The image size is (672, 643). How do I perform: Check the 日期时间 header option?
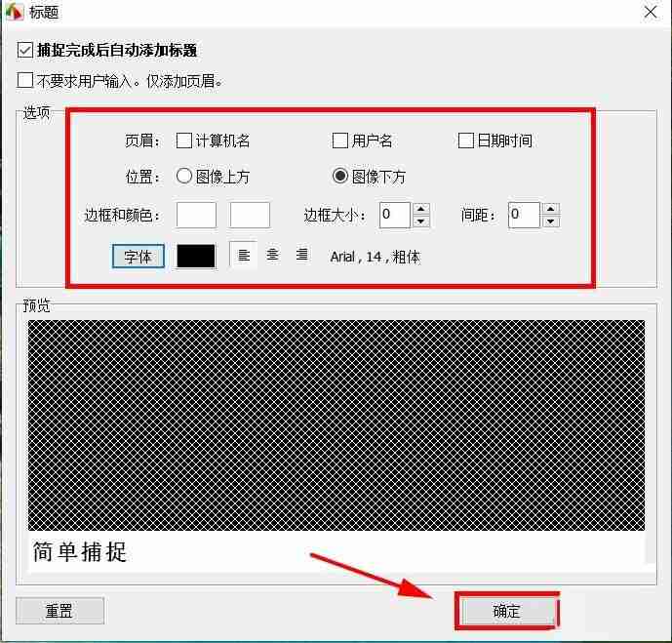466,141
